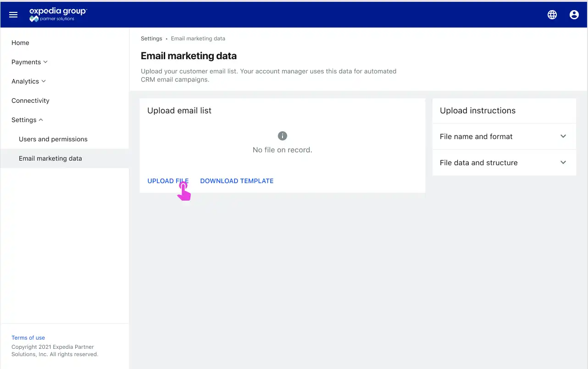The image size is (588, 369).
Task: Select Email marketing data in the sidebar
Action: coord(50,158)
